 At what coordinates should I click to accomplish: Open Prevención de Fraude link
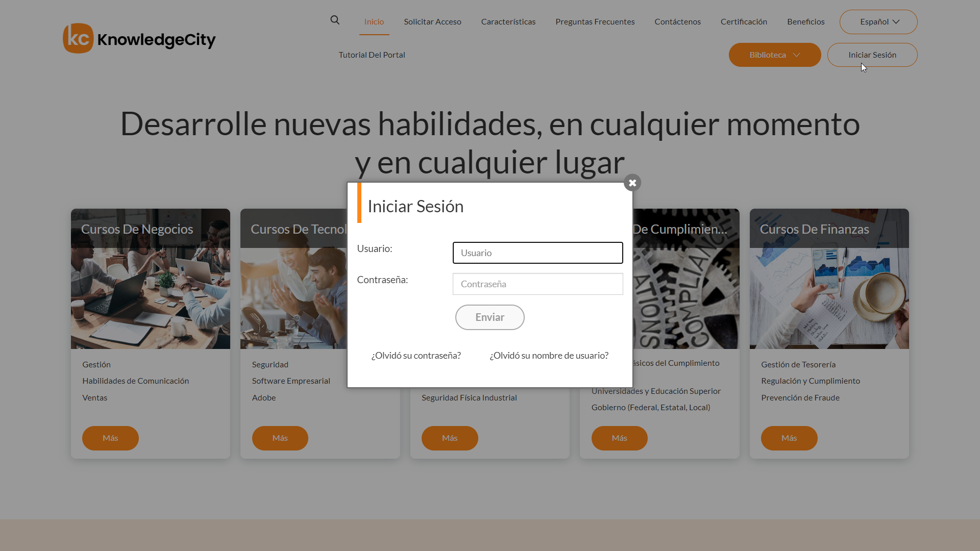pos(800,397)
